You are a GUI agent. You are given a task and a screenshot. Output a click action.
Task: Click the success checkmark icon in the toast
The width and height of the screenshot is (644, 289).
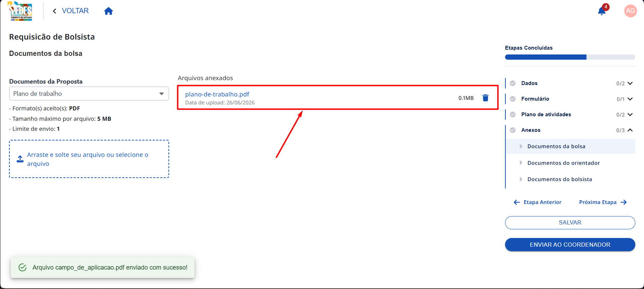click(23, 267)
